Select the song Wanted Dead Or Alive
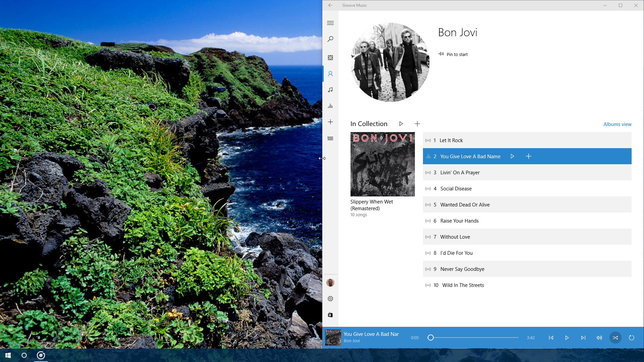The height and width of the screenshot is (362, 644). pyautogui.click(x=527, y=205)
